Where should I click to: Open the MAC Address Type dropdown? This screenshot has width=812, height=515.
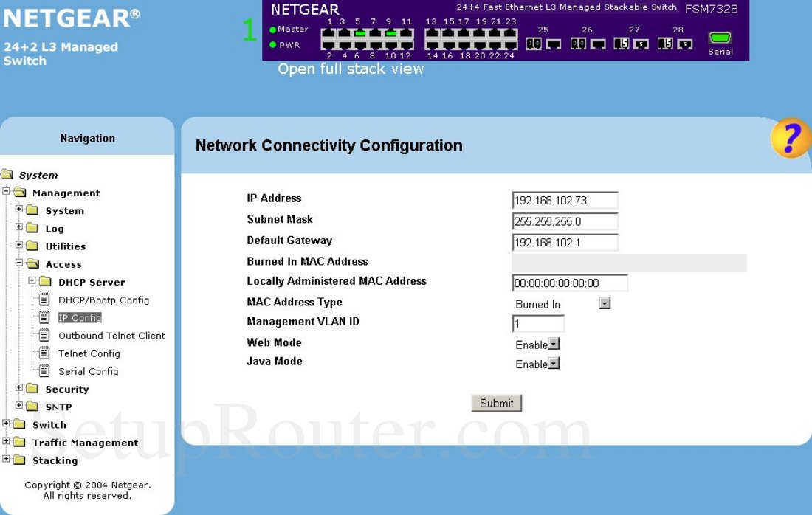tap(605, 303)
